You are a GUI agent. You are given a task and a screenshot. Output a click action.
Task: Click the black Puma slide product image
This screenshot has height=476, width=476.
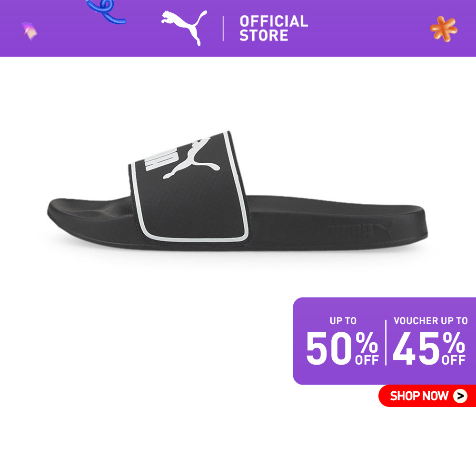238,191
